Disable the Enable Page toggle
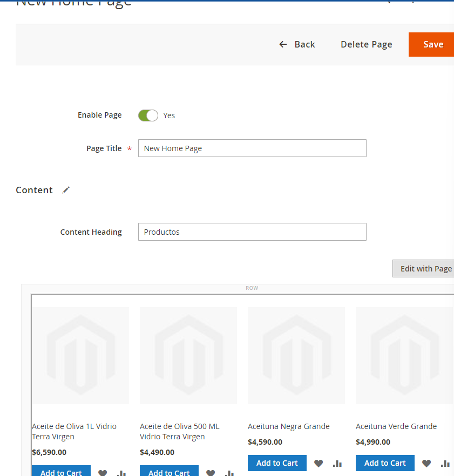 [x=148, y=115]
